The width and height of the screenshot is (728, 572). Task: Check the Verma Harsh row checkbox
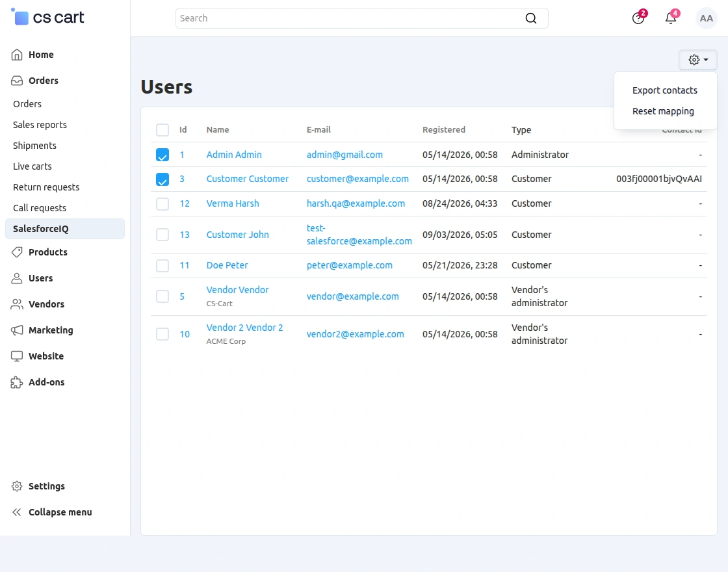pos(162,204)
